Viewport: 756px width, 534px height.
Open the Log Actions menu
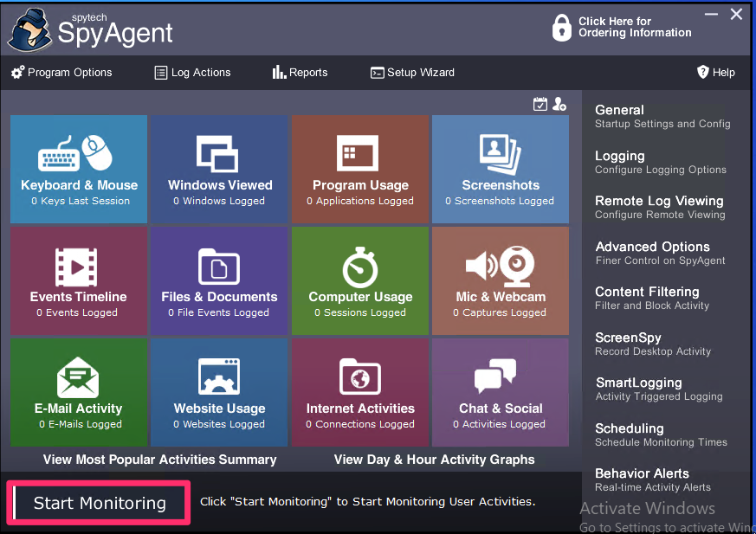click(192, 73)
